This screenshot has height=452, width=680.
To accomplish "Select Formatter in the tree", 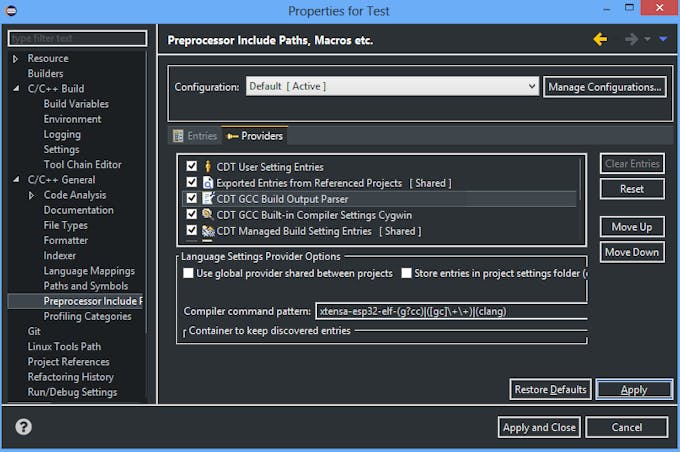I will (65, 240).
